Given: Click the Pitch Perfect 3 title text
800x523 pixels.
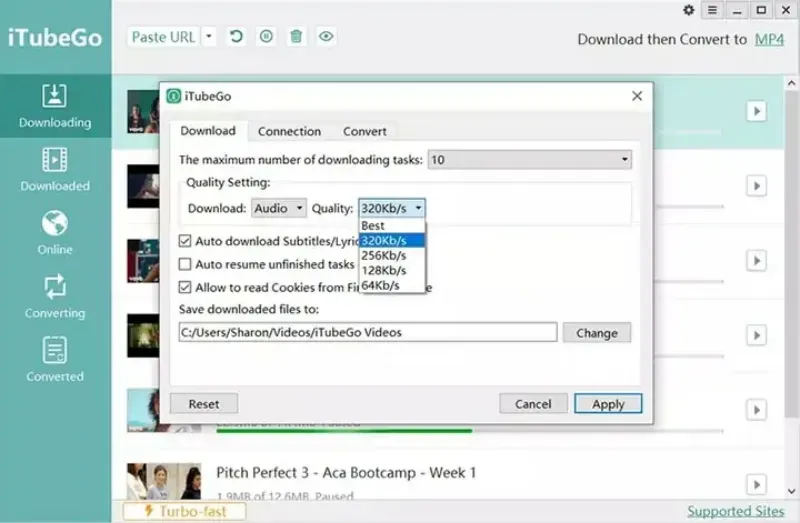Looking at the screenshot, I should 346,472.
